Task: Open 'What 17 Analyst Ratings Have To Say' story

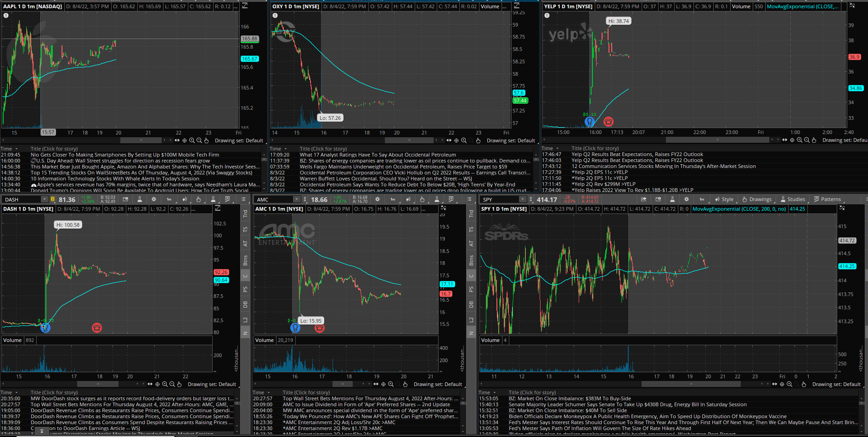Action: tap(378, 155)
